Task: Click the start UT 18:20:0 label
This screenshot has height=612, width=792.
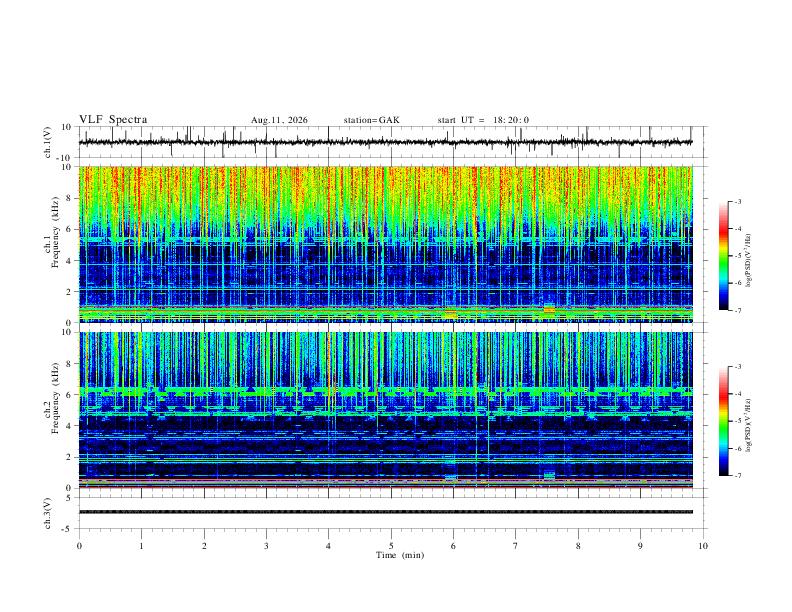Action: pos(483,120)
